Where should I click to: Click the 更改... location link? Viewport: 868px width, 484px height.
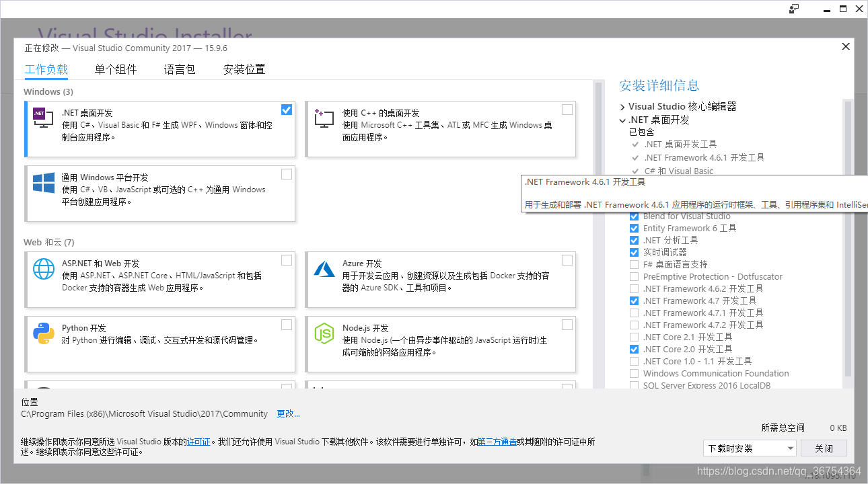pos(289,414)
